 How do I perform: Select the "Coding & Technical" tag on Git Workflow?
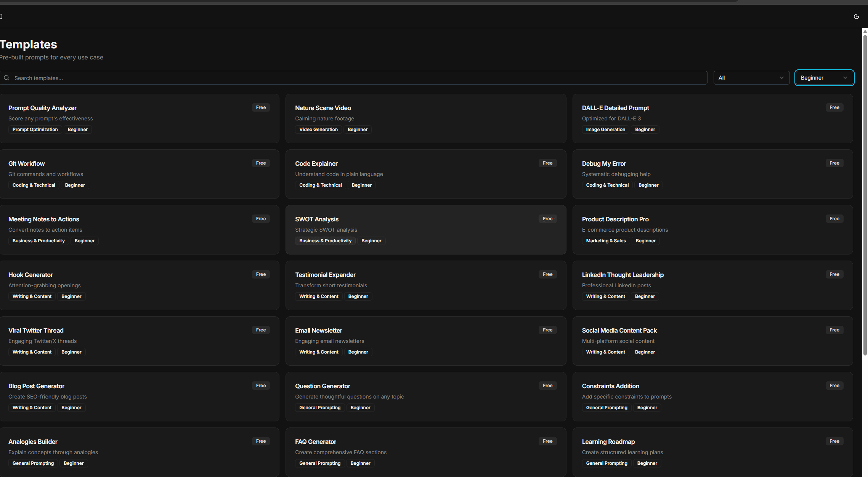(34, 185)
